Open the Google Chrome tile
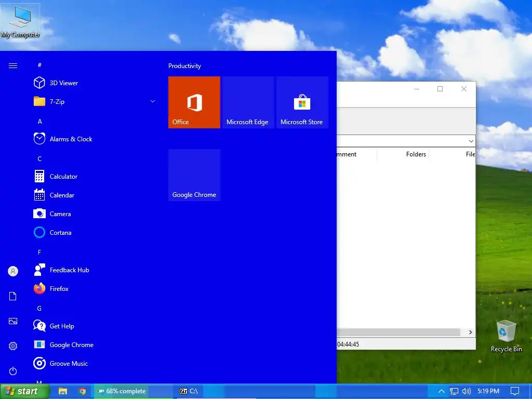The width and height of the screenshot is (532, 399). 194,175
